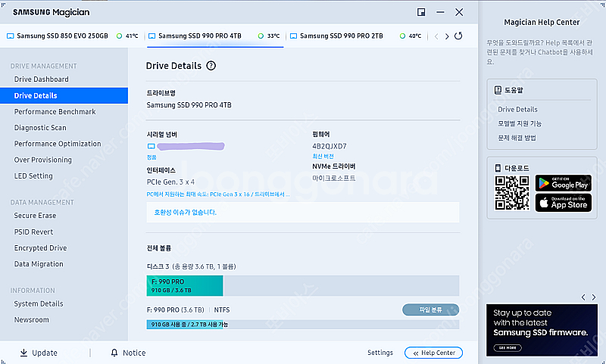The image size is (606, 364).
Task: Click the firmware update banner image
Action: coord(542,330)
